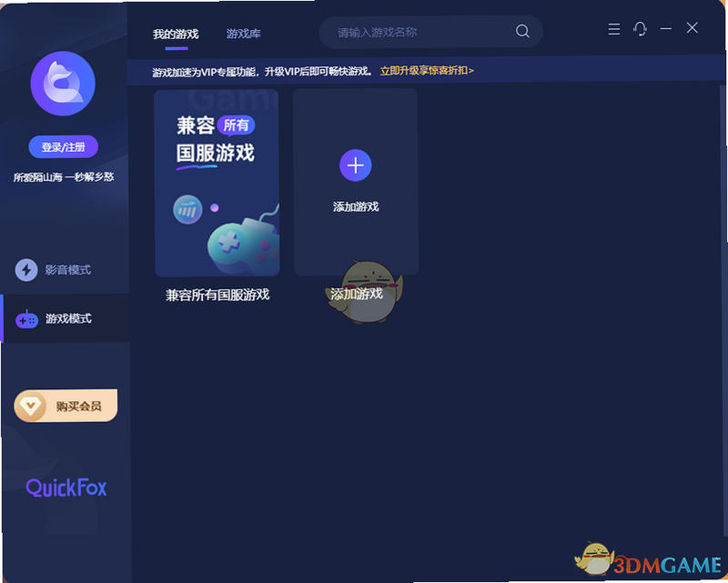Image resolution: width=728 pixels, height=583 pixels.
Task: Click the 所爱隔山海 一秒解乡愁 slogan
Action: 64,176
